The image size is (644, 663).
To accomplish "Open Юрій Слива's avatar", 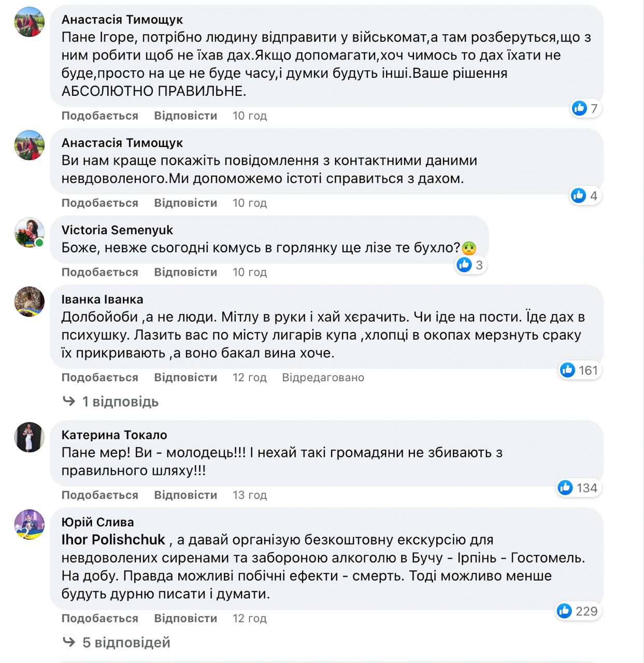I will [x=29, y=524].
